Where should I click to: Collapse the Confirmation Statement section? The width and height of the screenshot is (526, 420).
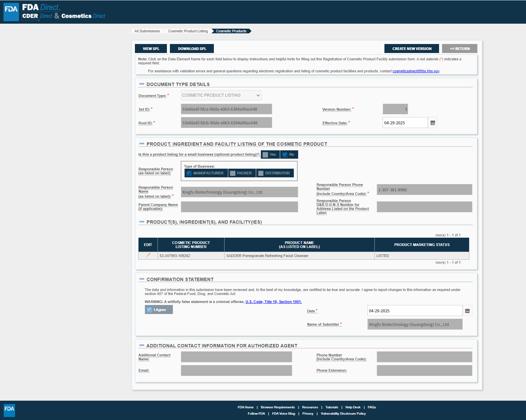click(x=142, y=279)
